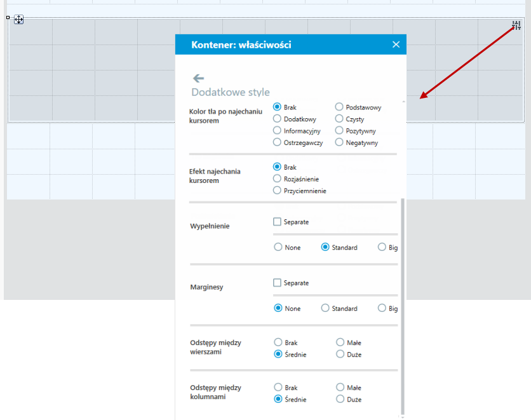Open container settings sliders icon
The width and height of the screenshot is (531, 420).
click(516, 25)
